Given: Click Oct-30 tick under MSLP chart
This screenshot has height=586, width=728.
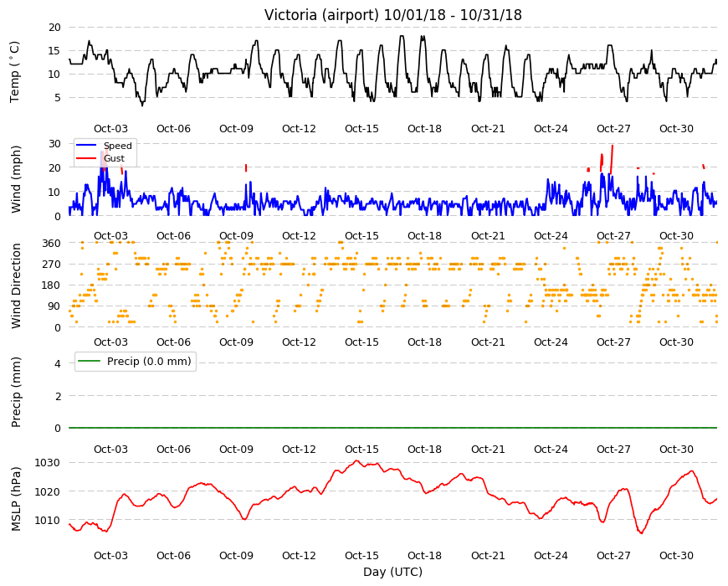Looking at the screenshot, I should point(676,555).
